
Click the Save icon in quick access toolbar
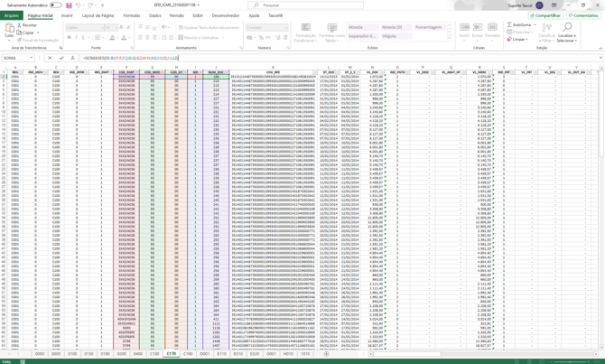69,5
